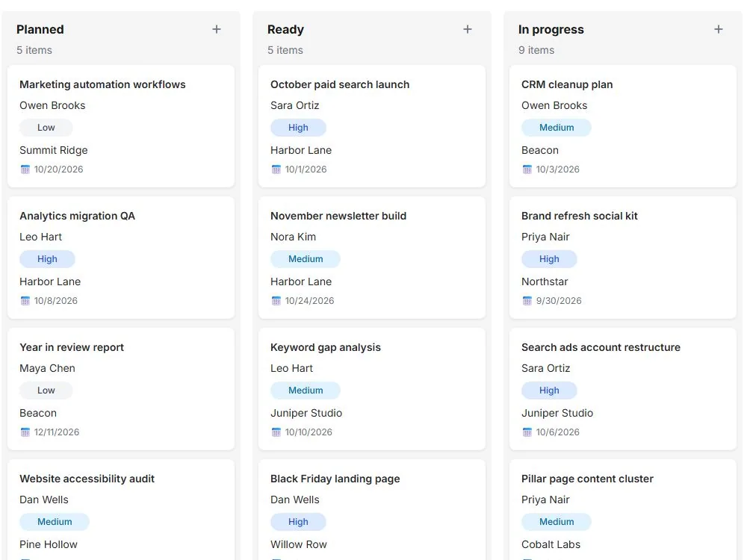Image resolution: width=747 pixels, height=560 pixels.
Task: Click calendar icon beside 10/1/2026
Action: 276,169
